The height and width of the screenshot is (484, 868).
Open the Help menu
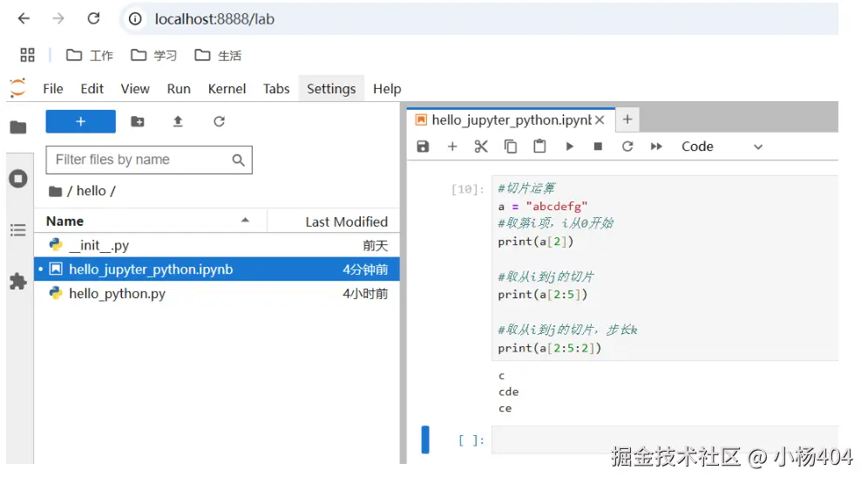387,89
